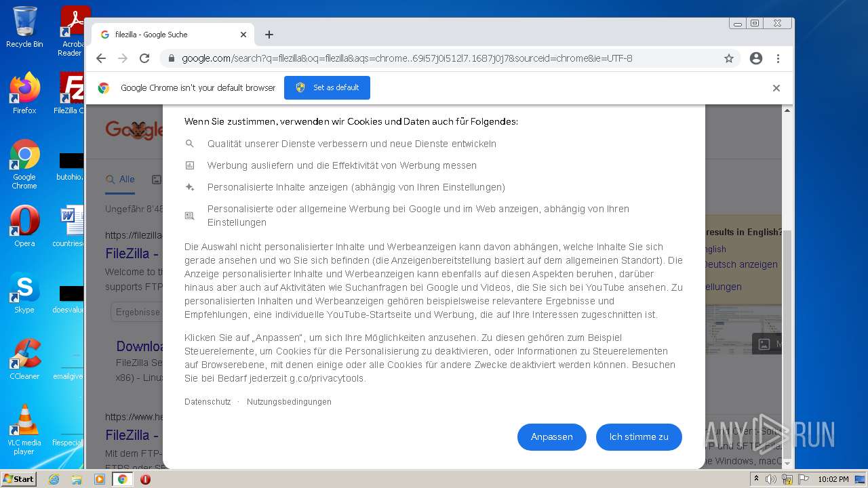Image resolution: width=868 pixels, height=488 pixels.
Task: Open the FileZilla Client desktop shortcut
Action: point(71,94)
